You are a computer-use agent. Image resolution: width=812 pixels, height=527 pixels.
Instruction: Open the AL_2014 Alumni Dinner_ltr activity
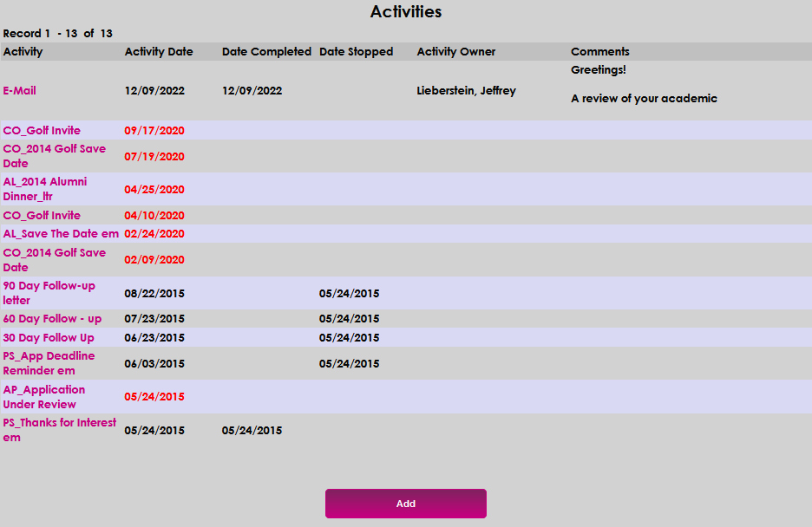point(44,189)
